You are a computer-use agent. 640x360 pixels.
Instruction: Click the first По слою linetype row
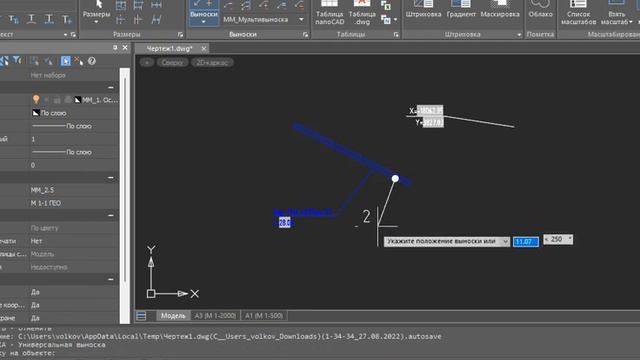pos(74,126)
